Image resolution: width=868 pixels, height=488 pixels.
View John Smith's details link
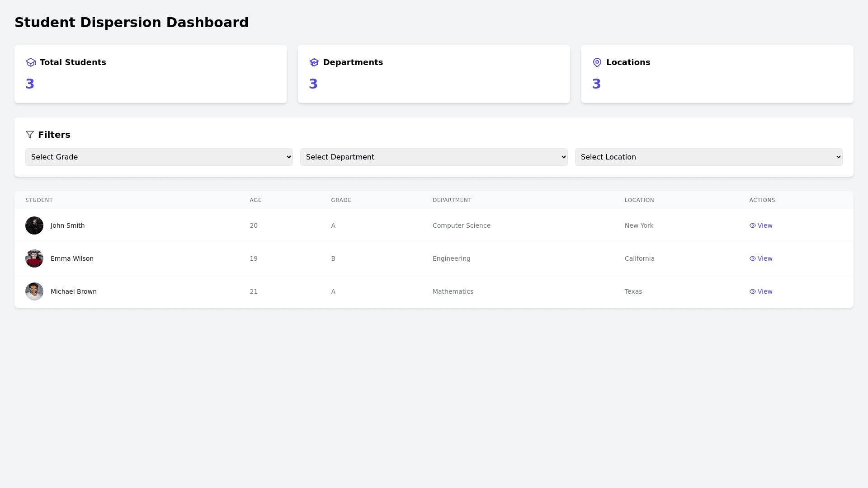coord(765,225)
